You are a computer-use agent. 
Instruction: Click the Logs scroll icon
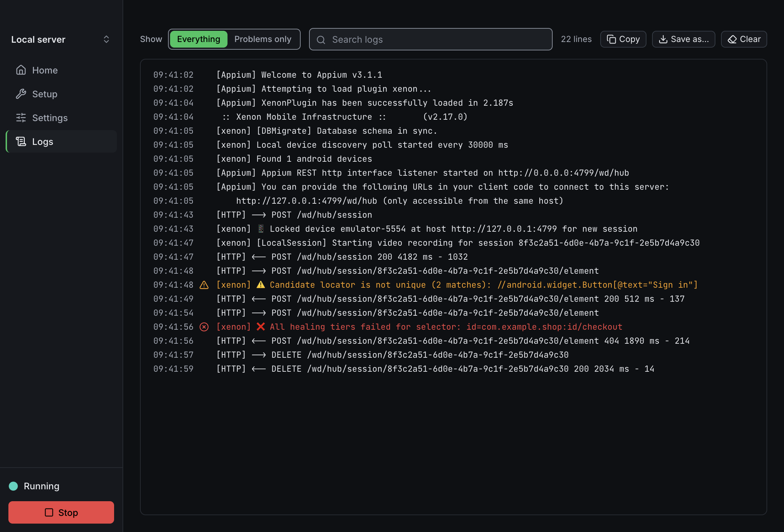pyautogui.click(x=21, y=141)
